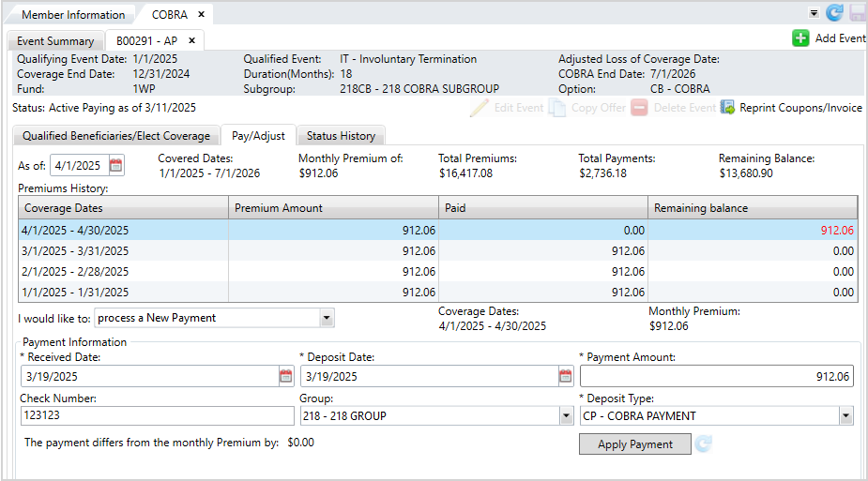868x481 pixels.
Task: Click the save disk icon at top right
Action: coord(858,13)
